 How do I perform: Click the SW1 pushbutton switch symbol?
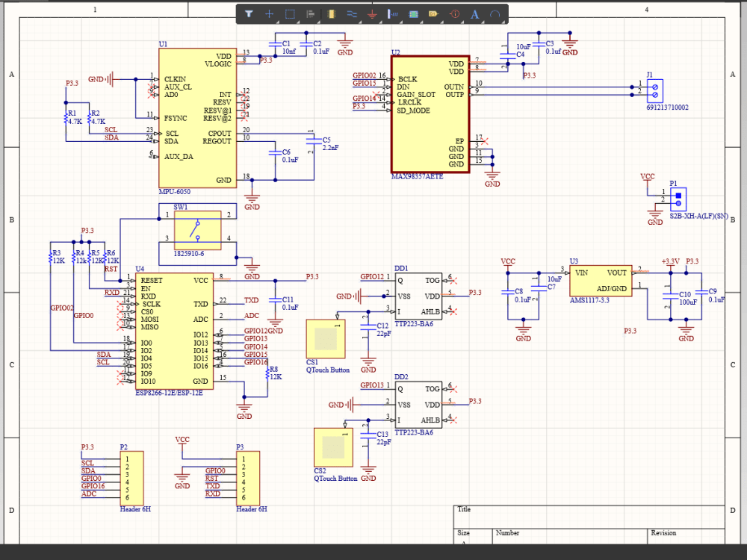197,231
